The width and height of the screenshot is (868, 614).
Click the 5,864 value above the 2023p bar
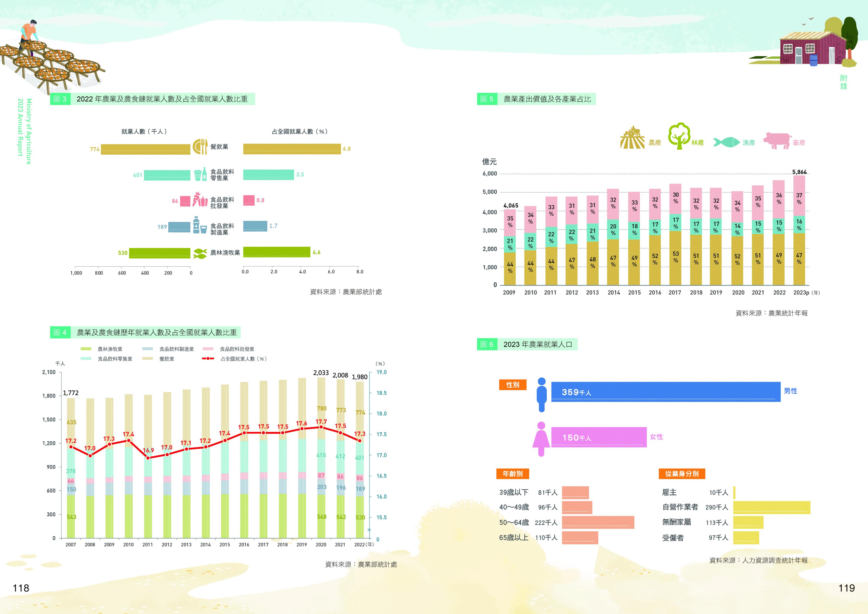coord(799,172)
